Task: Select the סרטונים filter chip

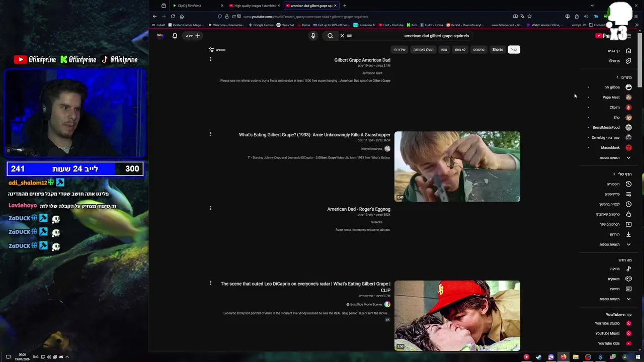Action: coord(479,50)
